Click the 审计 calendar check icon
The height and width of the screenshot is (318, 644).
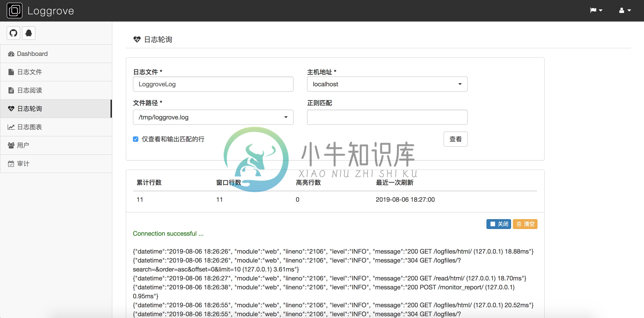tap(11, 164)
